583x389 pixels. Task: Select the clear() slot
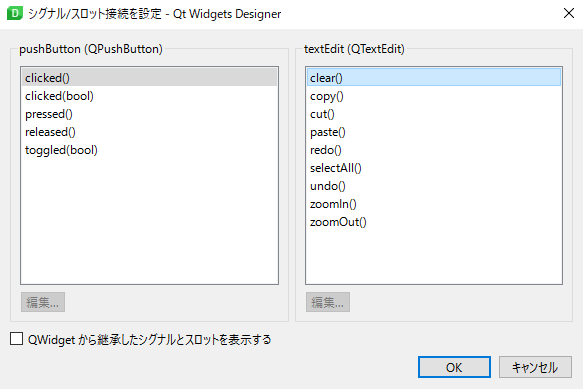pos(434,78)
